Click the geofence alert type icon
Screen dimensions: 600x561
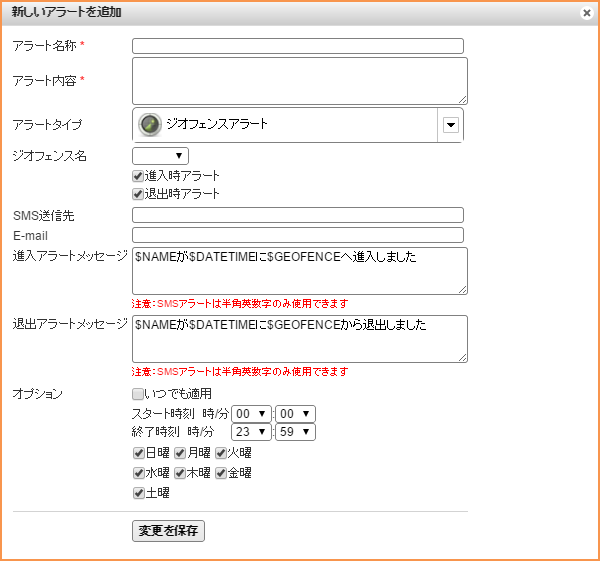click(150, 125)
